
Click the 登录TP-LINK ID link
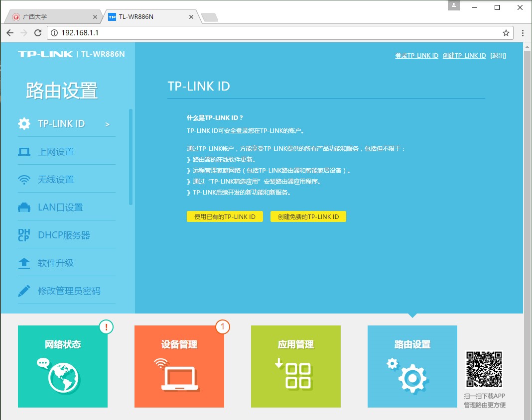tap(416, 56)
